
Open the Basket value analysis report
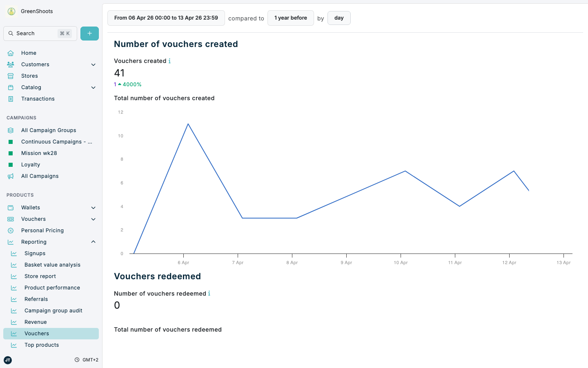tap(52, 265)
